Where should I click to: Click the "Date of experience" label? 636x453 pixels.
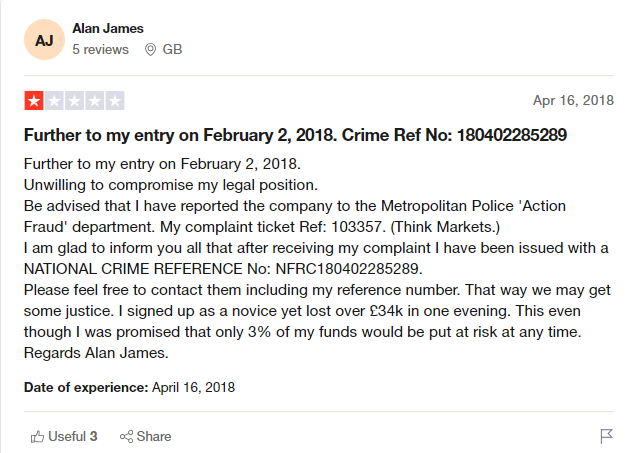pyautogui.click(x=86, y=386)
